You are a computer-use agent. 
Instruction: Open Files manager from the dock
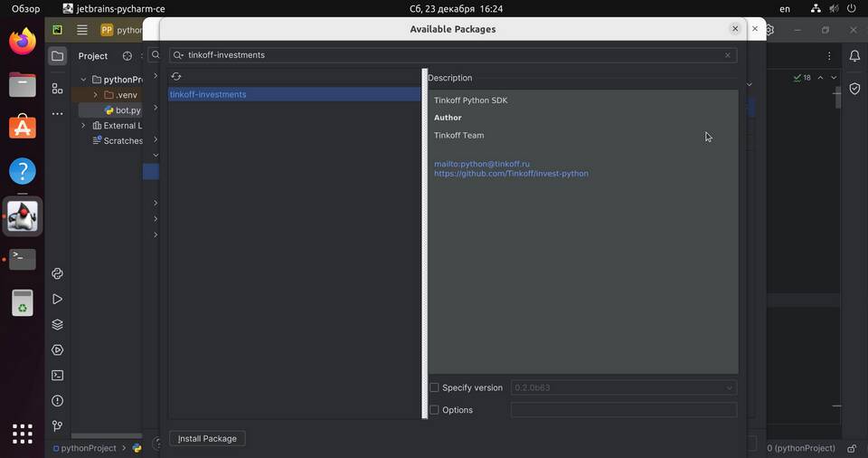pos(22,85)
